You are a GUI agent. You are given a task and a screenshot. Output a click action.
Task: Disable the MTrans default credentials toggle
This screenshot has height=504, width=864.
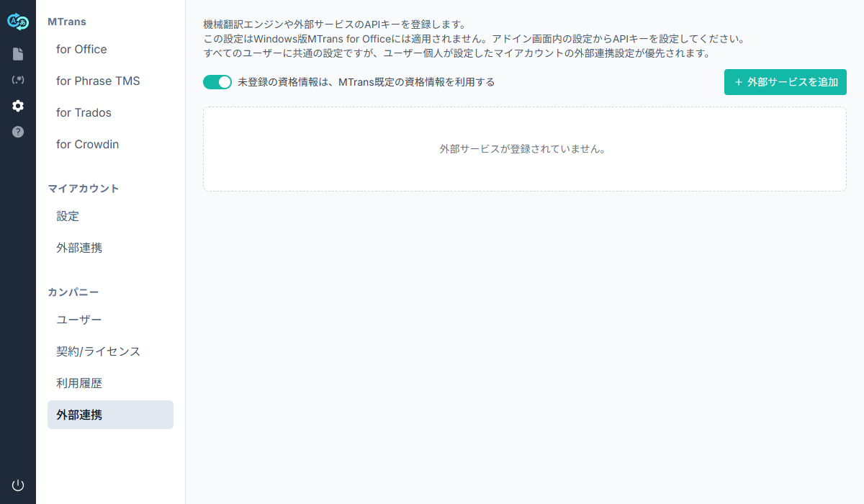(x=217, y=82)
